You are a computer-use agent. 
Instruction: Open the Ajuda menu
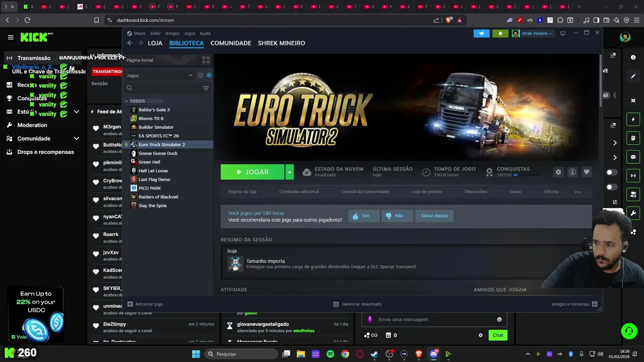tap(205, 33)
